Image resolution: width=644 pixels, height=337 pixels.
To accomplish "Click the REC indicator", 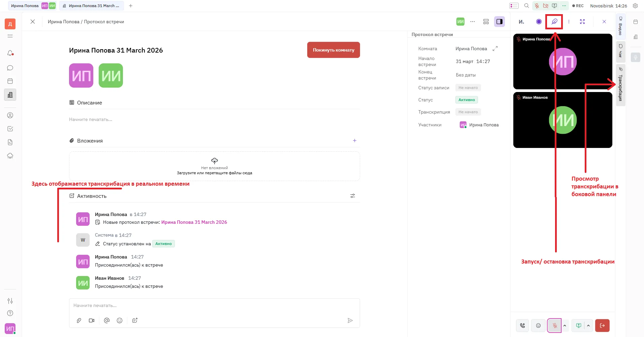I will (x=578, y=6).
